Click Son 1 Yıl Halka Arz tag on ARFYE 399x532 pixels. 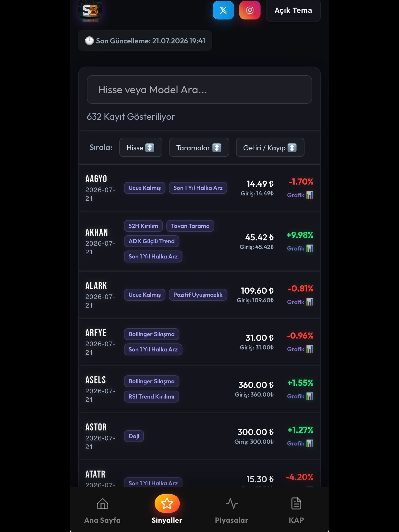(x=153, y=349)
